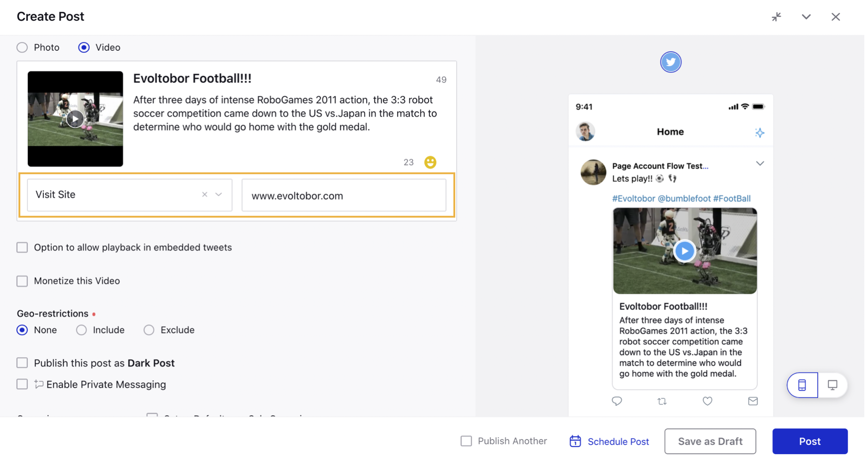This screenshot has width=868, height=463.
Task: Edit the www.evoltobor.com URL field
Action: point(344,195)
